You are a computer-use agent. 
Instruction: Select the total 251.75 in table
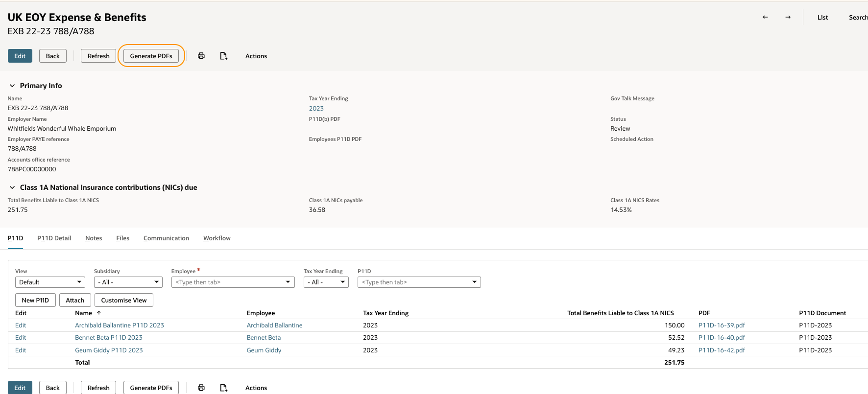(x=675, y=363)
